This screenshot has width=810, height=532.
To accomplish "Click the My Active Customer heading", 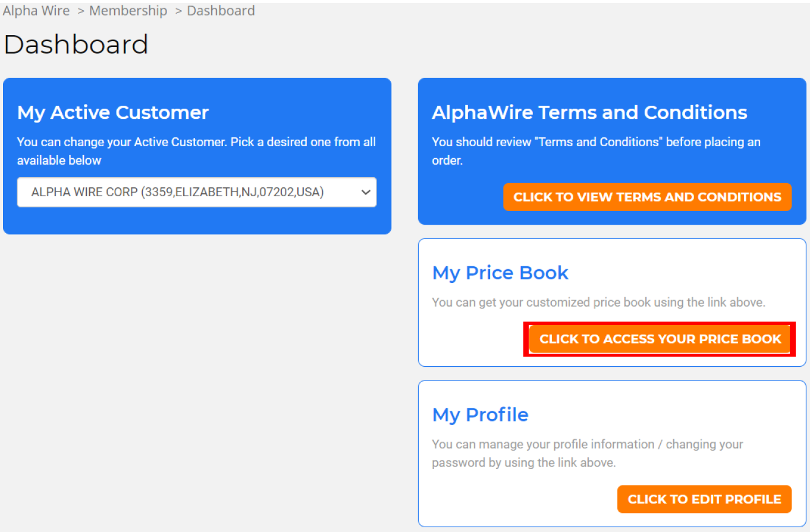I will [x=113, y=112].
